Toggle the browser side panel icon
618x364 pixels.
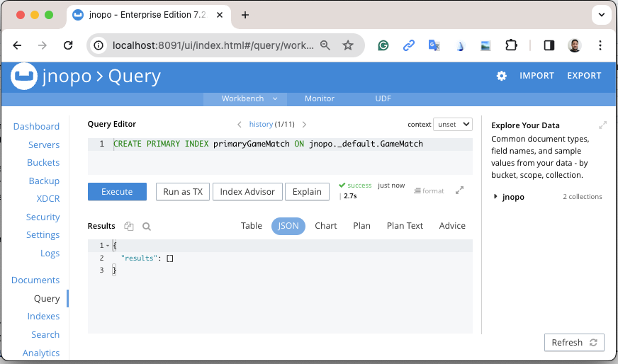[x=549, y=45]
